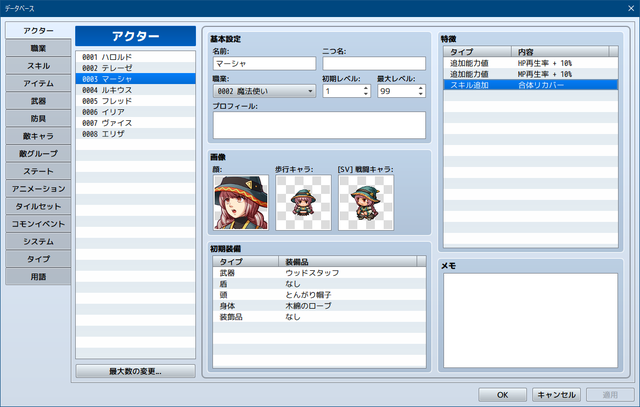Switch to the アクター tab

pyautogui.click(x=38, y=31)
